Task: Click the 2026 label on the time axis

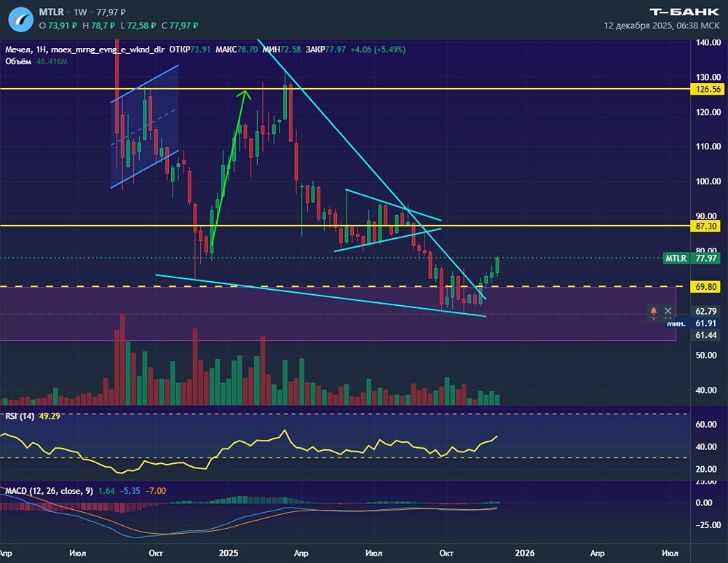Action: pyautogui.click(x=525, y=554)
